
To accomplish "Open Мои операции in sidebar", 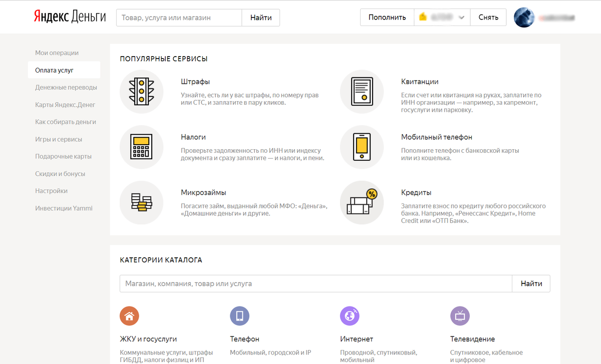I will 57,53.
